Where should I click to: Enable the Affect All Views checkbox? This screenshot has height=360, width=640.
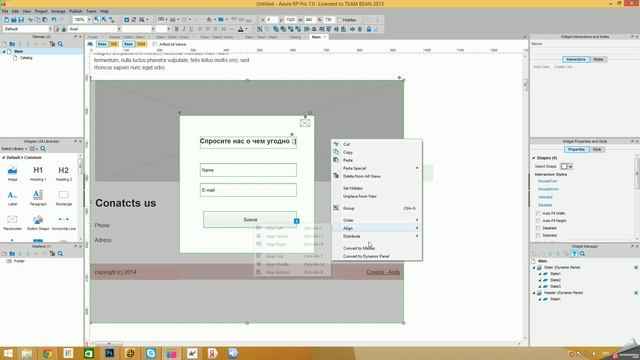tap(155, 44)
